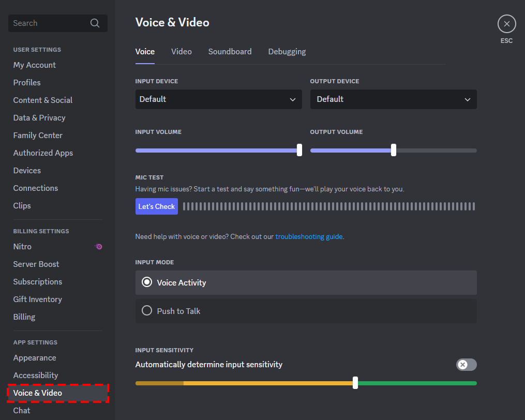This screenshot has height=420, width=525.
Task: Expand the Output Device dropdown
Action: [393, 99]
